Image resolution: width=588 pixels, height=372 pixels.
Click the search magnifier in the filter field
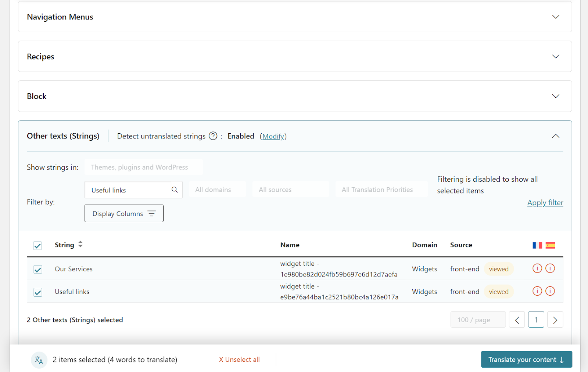[x=175, y=190]
